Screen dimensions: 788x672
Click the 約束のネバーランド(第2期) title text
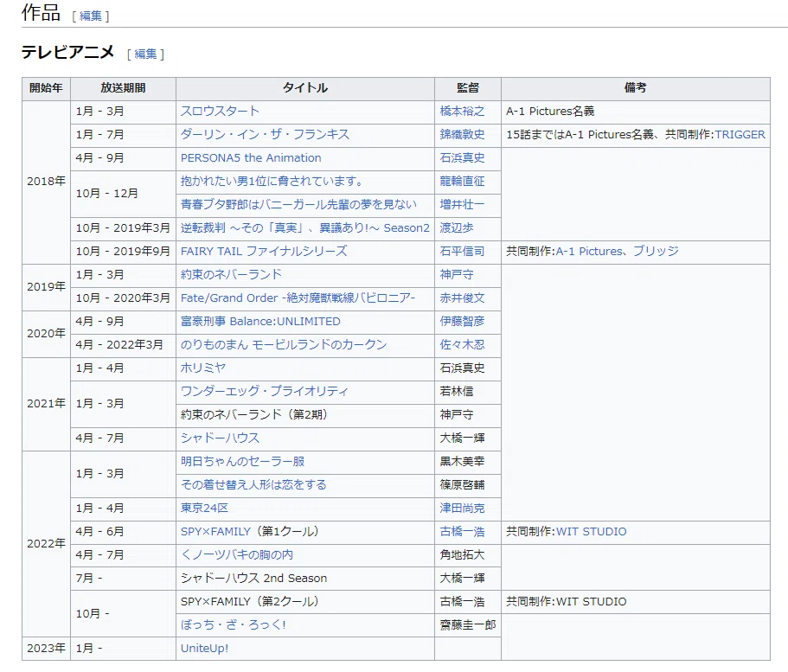[254, 414]
